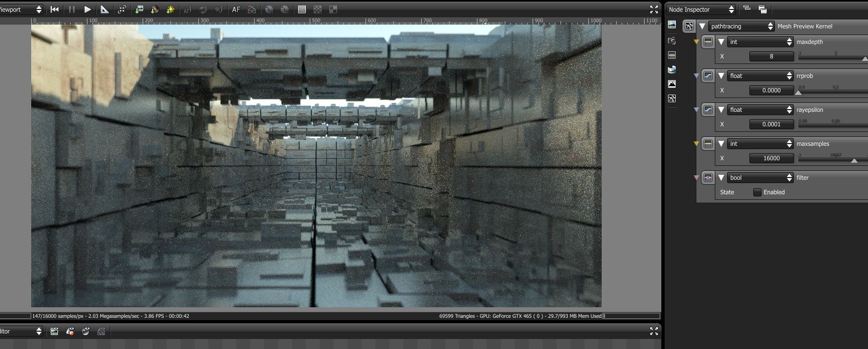Image resolution: width=868 pixels, height=349 pixels.
Task: Click the second greyed globe icon in toolbar
Action: [285, 9]
